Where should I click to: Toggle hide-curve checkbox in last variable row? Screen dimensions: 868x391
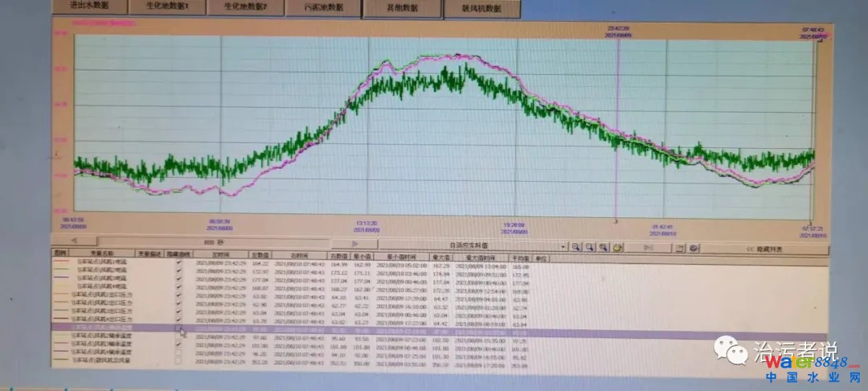tap(178, 361)
